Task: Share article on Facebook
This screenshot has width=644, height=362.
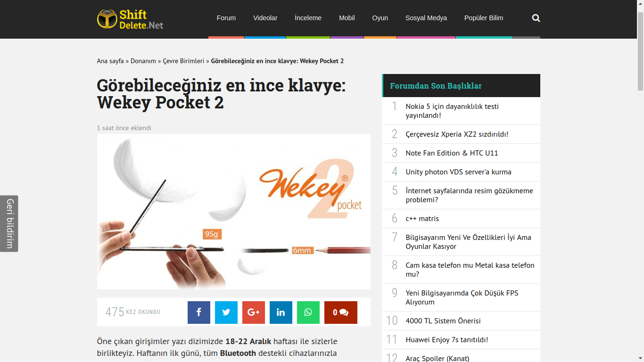Action: pyautogui.click(x=199, y=313)
